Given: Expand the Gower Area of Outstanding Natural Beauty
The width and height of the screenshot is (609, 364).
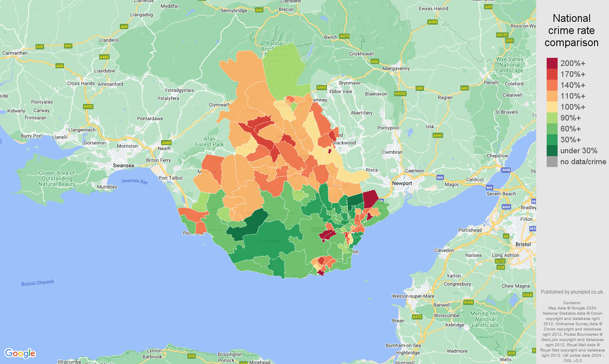Looking at the screenshot, I should (57, 178).
